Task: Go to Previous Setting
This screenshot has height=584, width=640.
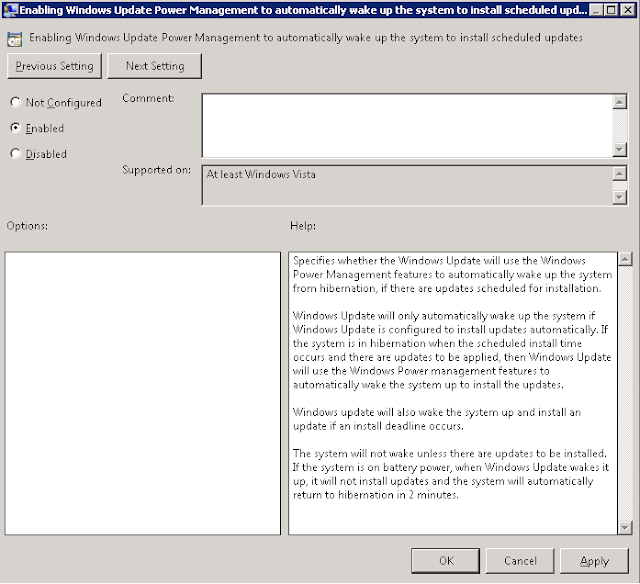Action: (x=54, y=66)
